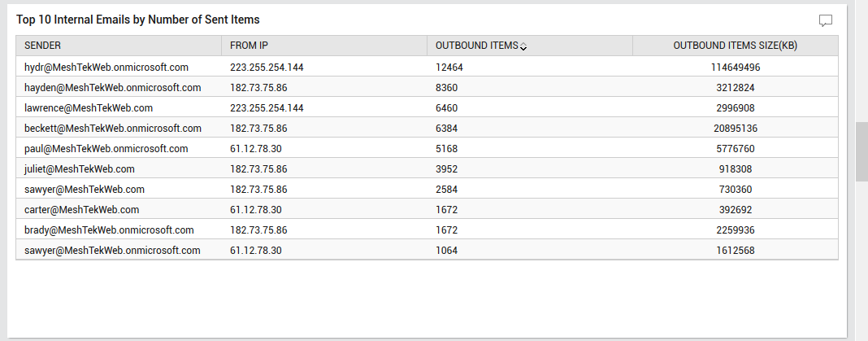The image size is (868, 341).
Task: Select the carter@MeshTekWeb.com sender entry
Action: [x=81, y=210]
